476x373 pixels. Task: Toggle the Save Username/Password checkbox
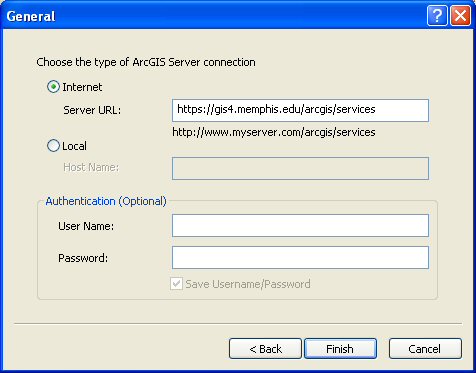[x=176, y=284]
